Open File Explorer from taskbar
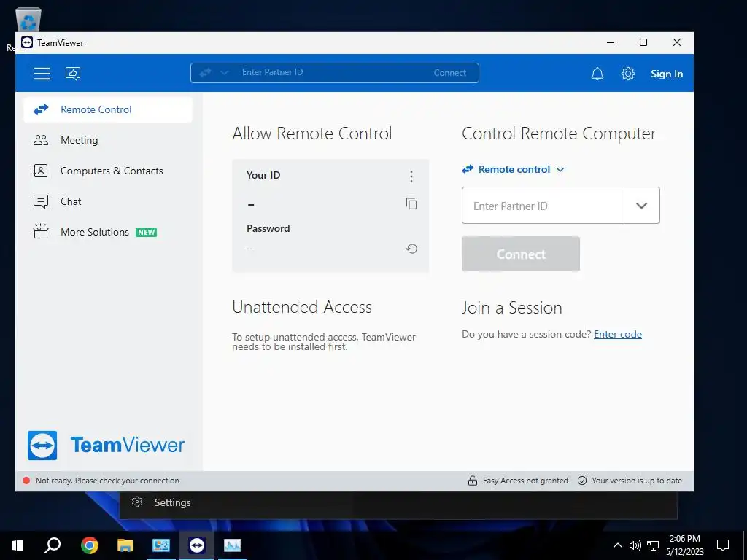The height and width of the screenshot is (560, 747). (x=125, y=545)
